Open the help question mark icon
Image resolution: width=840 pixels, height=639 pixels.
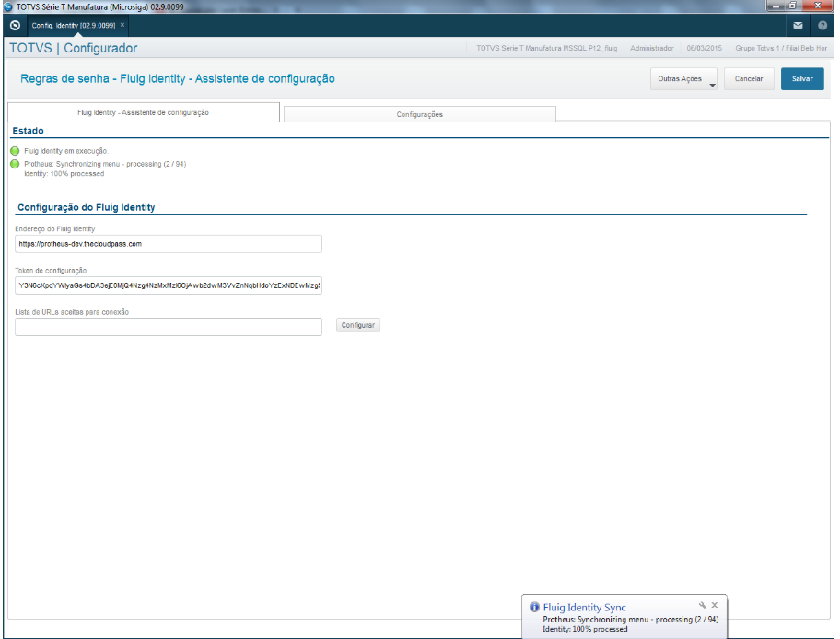(822, 25)
